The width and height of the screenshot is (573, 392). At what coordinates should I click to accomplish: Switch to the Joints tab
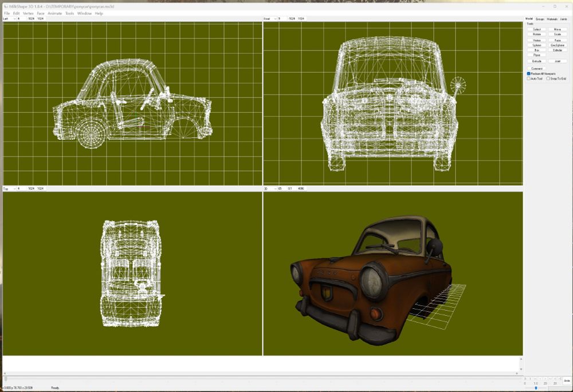[x=563, y=19]
